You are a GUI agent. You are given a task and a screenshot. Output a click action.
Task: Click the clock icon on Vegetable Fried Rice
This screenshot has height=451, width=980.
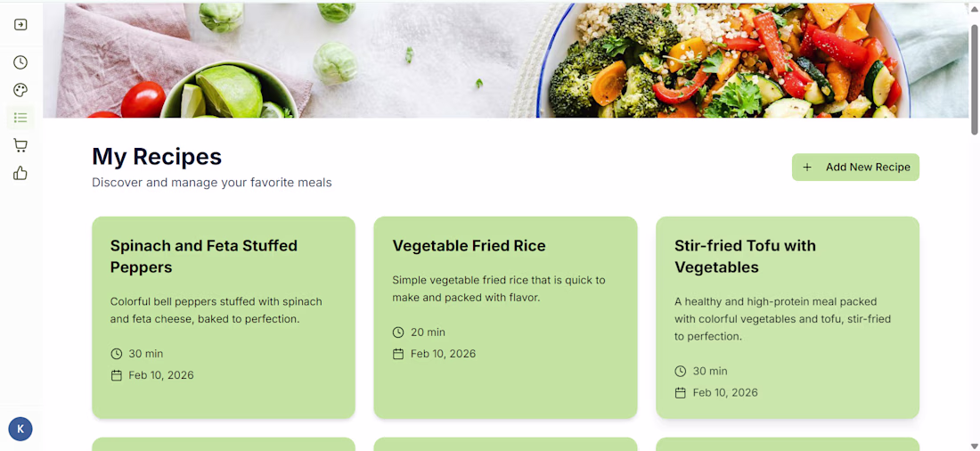point(398,332)
